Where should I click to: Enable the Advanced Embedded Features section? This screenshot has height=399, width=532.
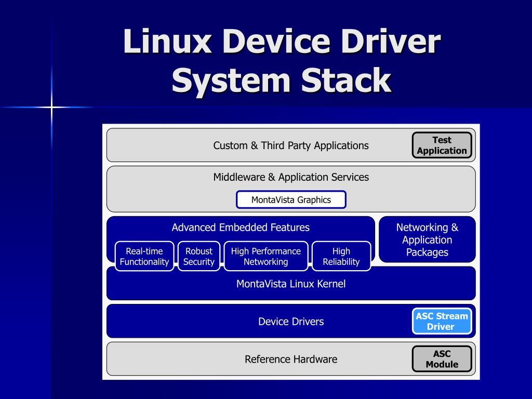tap(240, 227)
